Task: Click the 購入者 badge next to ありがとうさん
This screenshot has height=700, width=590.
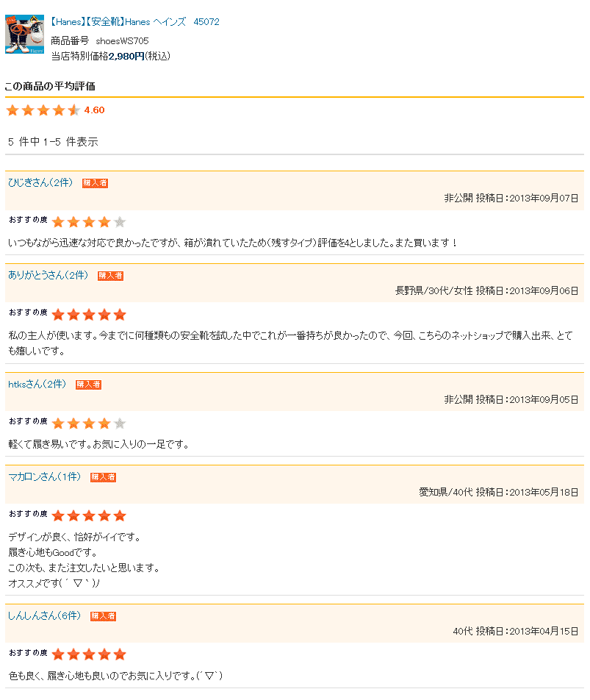Action: pos(111,276)
